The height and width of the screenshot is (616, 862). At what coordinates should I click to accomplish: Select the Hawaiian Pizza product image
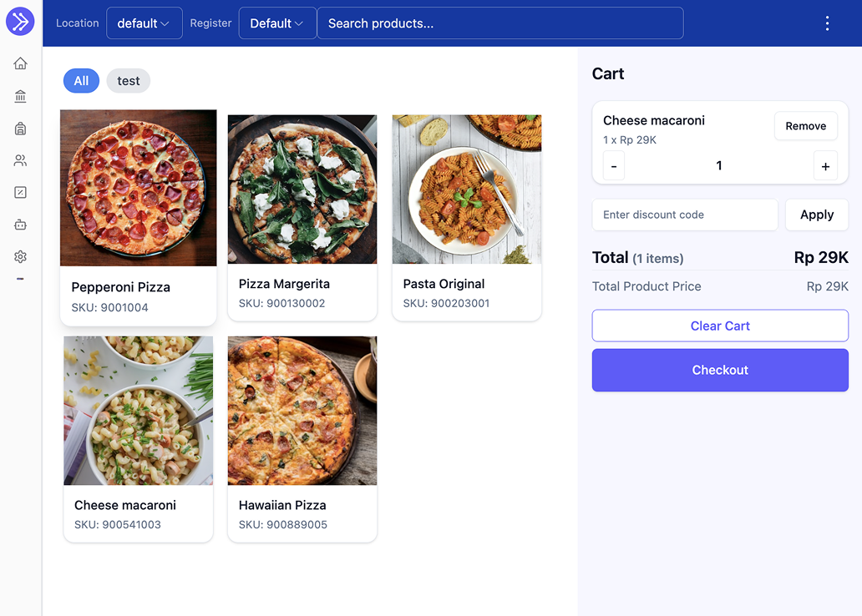(x=302, y=411)
